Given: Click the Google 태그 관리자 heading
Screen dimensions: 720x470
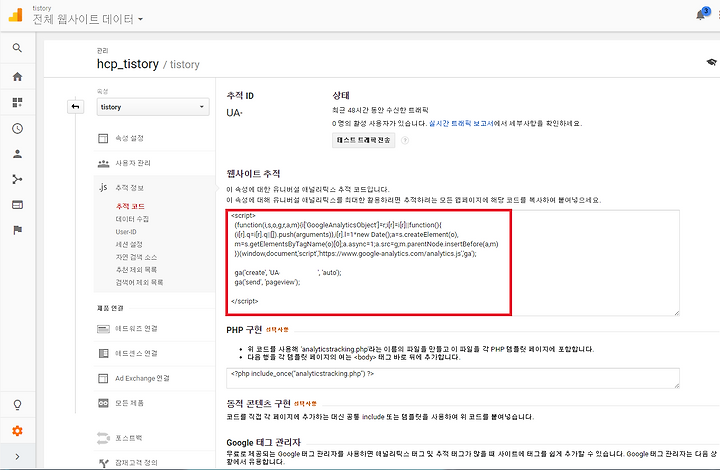Looking at the screenshot, I should click(264, 442).
